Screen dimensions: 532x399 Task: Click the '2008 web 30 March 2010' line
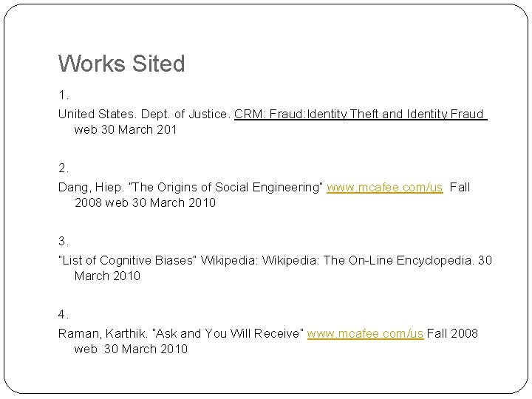pyautogui.click(x=145, y=202)
